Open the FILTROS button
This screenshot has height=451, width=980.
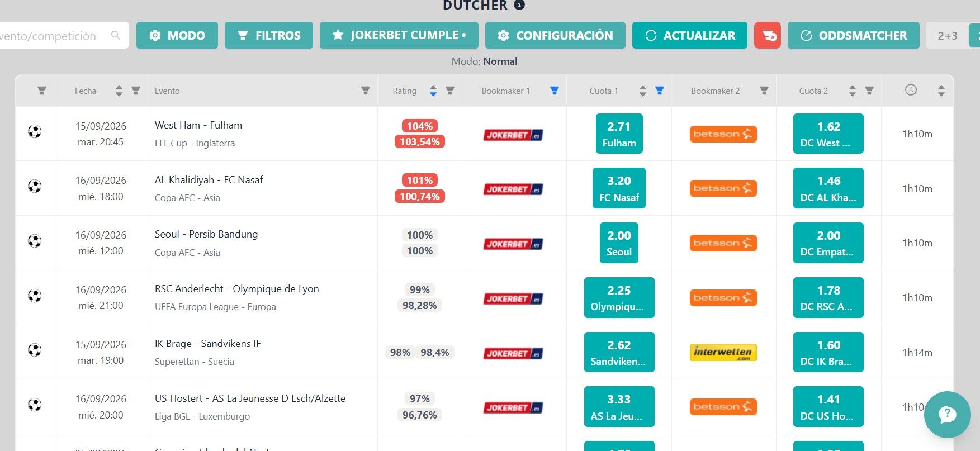[x=269, y=35]
